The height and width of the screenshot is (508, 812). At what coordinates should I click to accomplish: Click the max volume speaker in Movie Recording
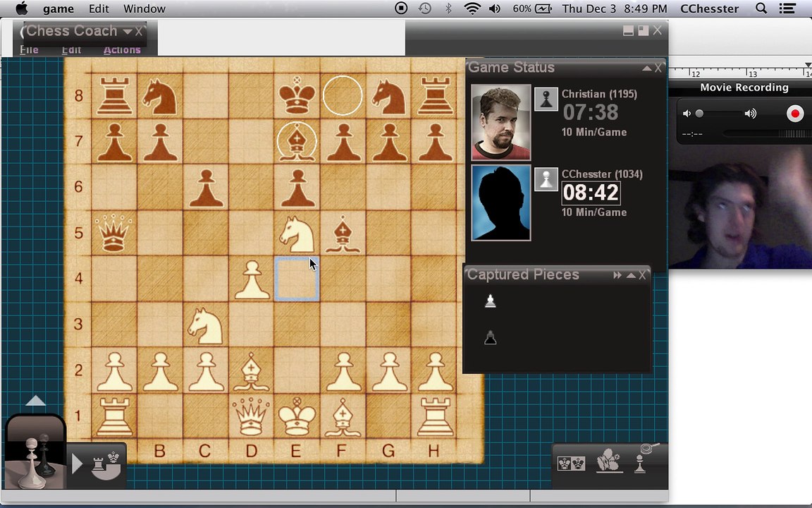tap(751, 114)
